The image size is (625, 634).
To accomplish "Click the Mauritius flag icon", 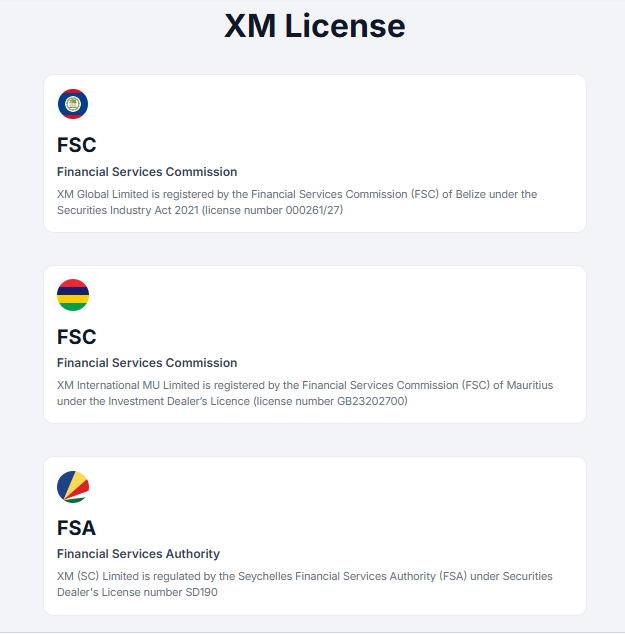I will pyautogui.click(x=73, y=295).
